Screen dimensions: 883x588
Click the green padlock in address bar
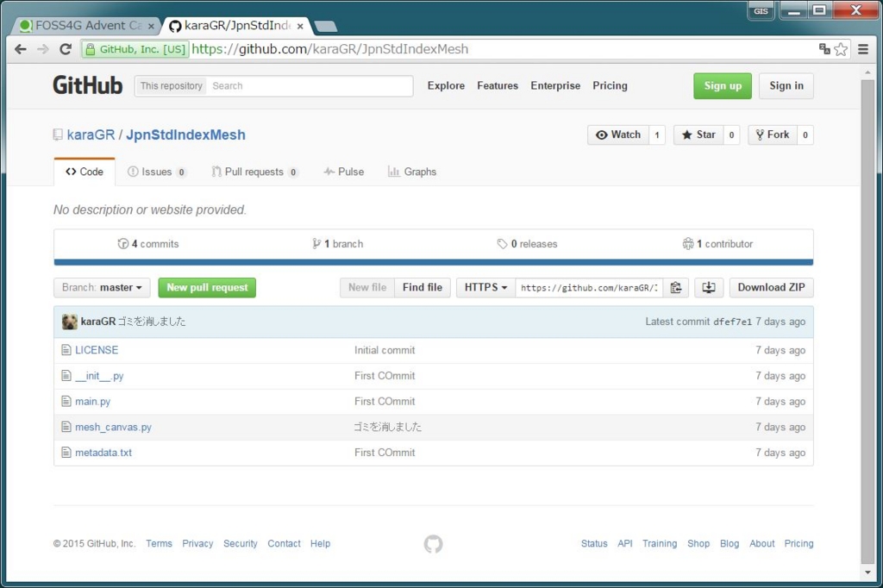[x=90, y=49]
